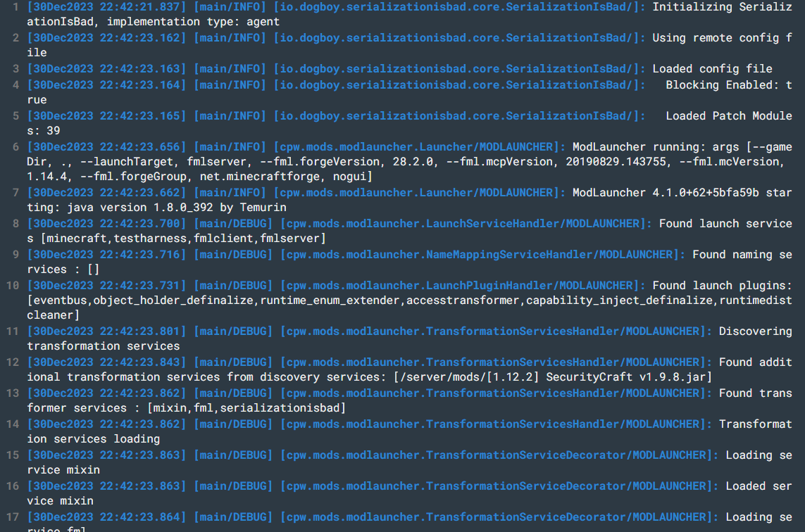Click the 'Blocking Enabled:' text
This screenshot has width=805, height=532.
tap(722, 85)
